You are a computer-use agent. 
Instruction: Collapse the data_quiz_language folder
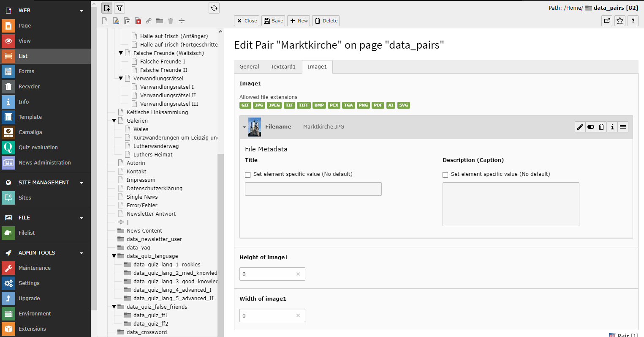pos(114,256)
